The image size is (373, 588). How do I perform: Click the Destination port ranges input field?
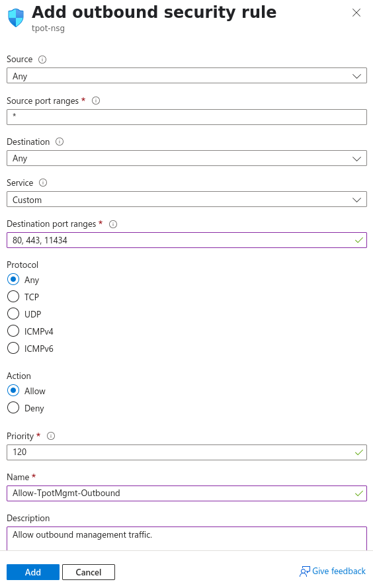pyautogui.click(x=186, y=240)
